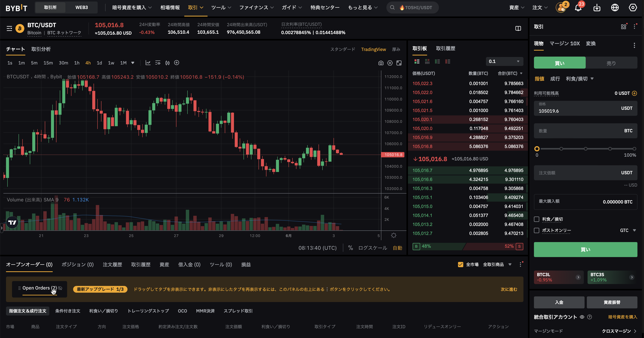Open indicators settings icon in chart toolbar
The image size is (644, 338).
158,63
